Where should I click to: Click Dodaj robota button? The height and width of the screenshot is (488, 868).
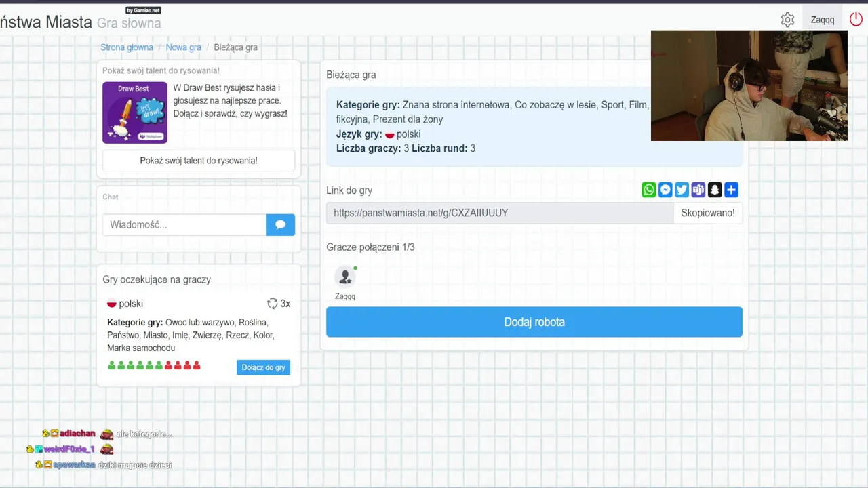coord(534,322)
